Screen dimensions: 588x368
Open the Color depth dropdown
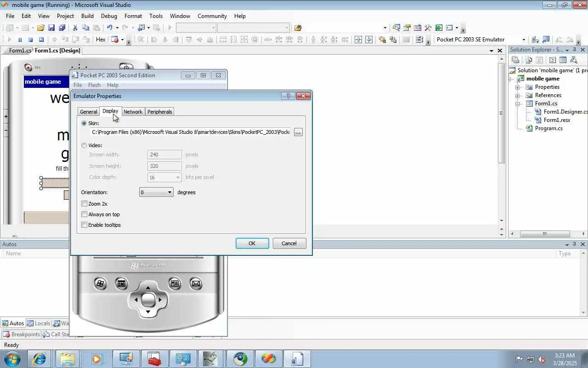coord(165,177)
